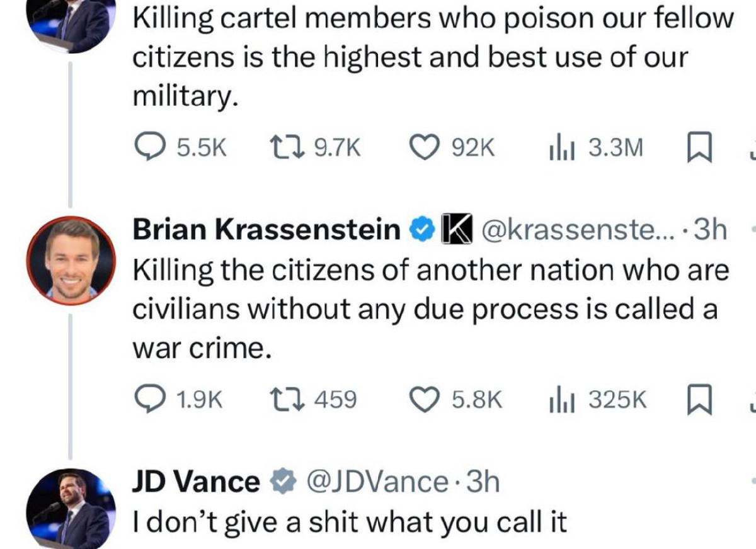Viewport: 756px width, 549px height.
Task: Reply to Brian Krassenstein's tweet
Action: [x=149, y=399]
